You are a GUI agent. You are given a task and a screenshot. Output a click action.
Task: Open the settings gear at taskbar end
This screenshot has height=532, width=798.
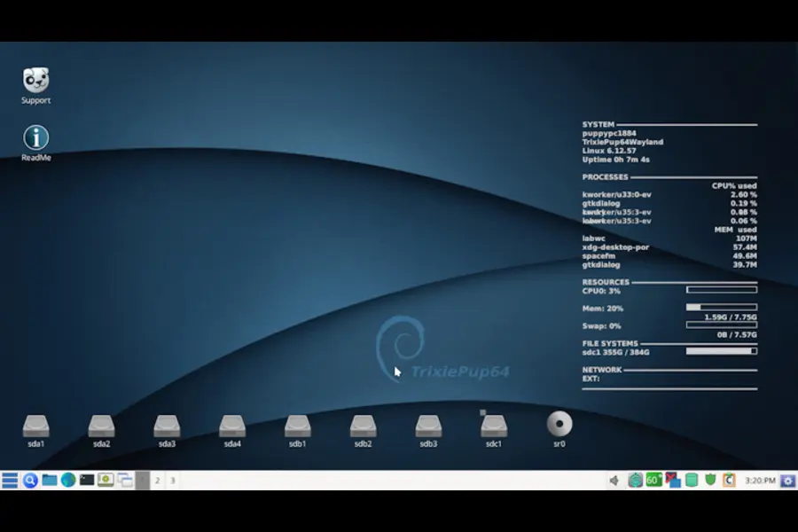tap(788, 481)
